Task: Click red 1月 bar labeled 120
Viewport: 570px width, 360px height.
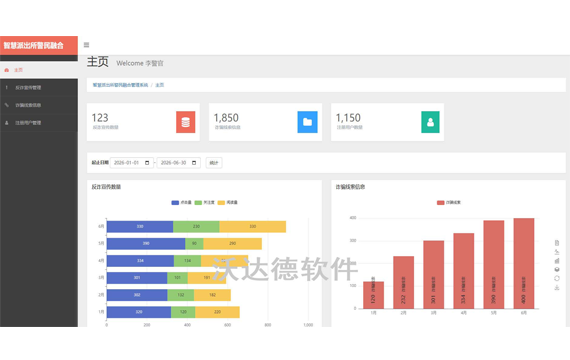Action: click(x=373, y=295)
